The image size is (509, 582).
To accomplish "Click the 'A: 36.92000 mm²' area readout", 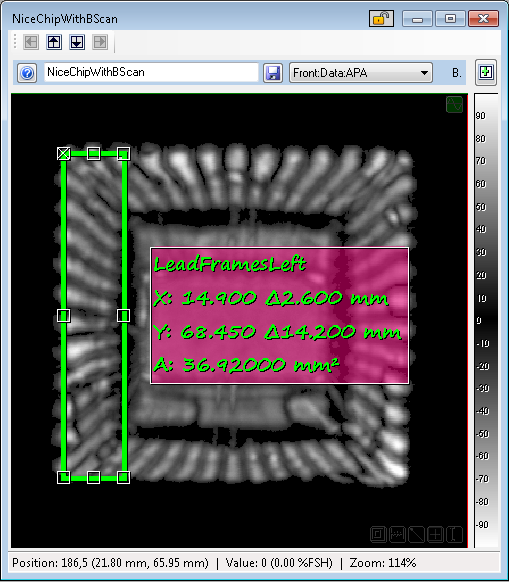I will 247,365.
